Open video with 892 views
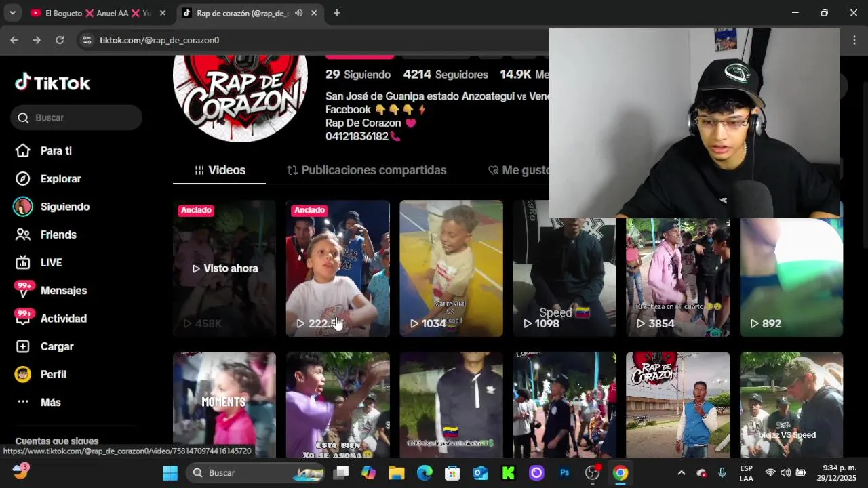Image resolution: width=868 pixels, height=488 pixels. pyautogui.click(x=791, y=278)
